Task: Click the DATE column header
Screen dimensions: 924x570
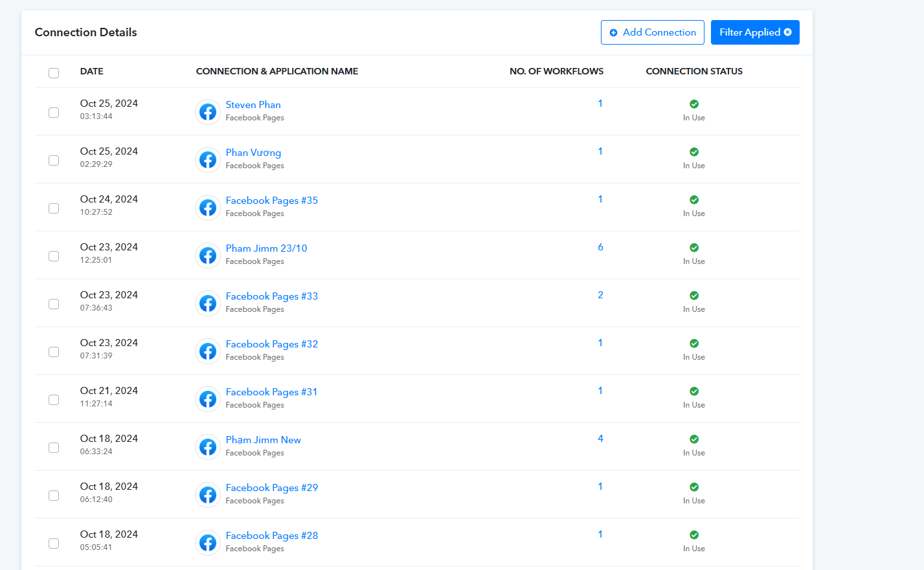Action: pos(91,71)
